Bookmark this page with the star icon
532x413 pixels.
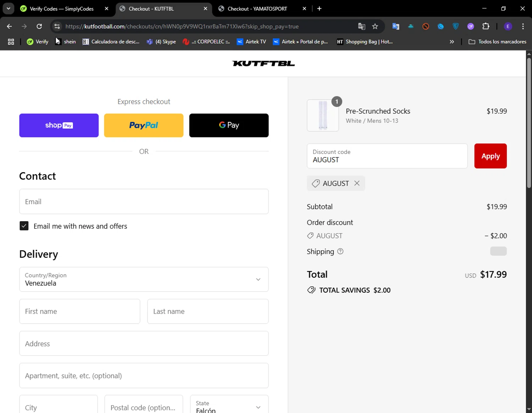pyautogui.click(x=375, y=26)
